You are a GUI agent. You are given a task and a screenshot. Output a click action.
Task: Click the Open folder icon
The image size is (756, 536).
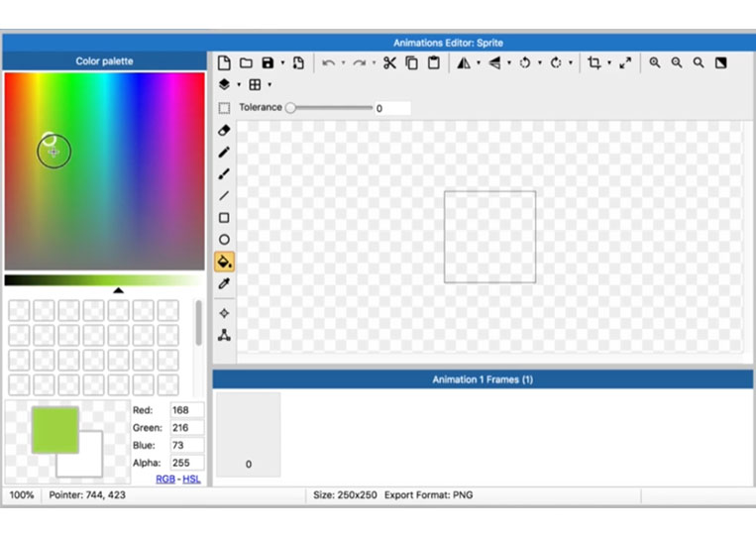pos(247,62)
